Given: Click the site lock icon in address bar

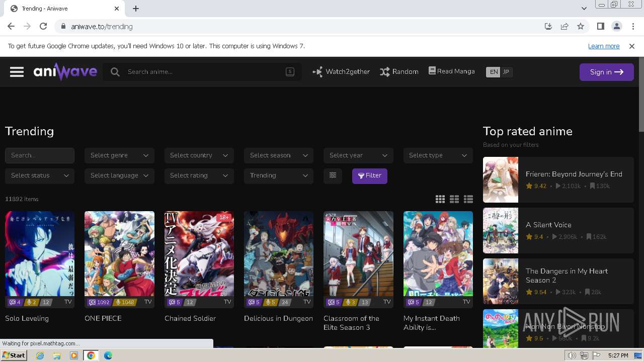Looking at the screenshot, I should (x=63, y=27).
